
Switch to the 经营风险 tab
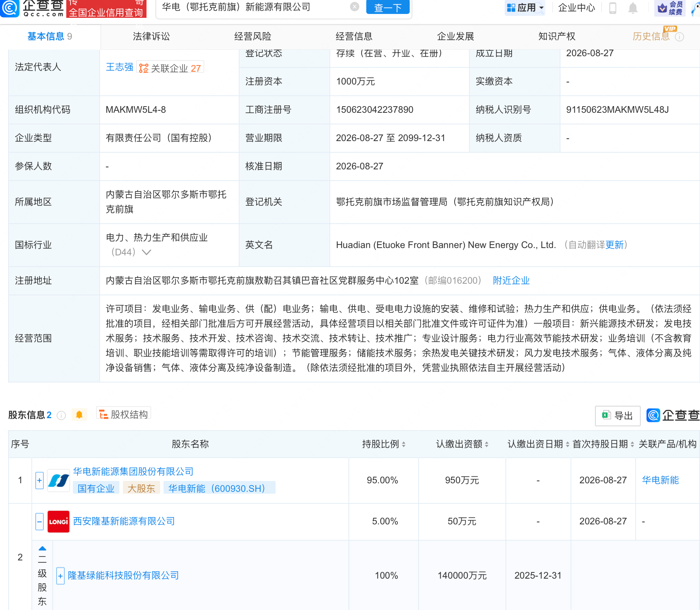coord(253,36)
